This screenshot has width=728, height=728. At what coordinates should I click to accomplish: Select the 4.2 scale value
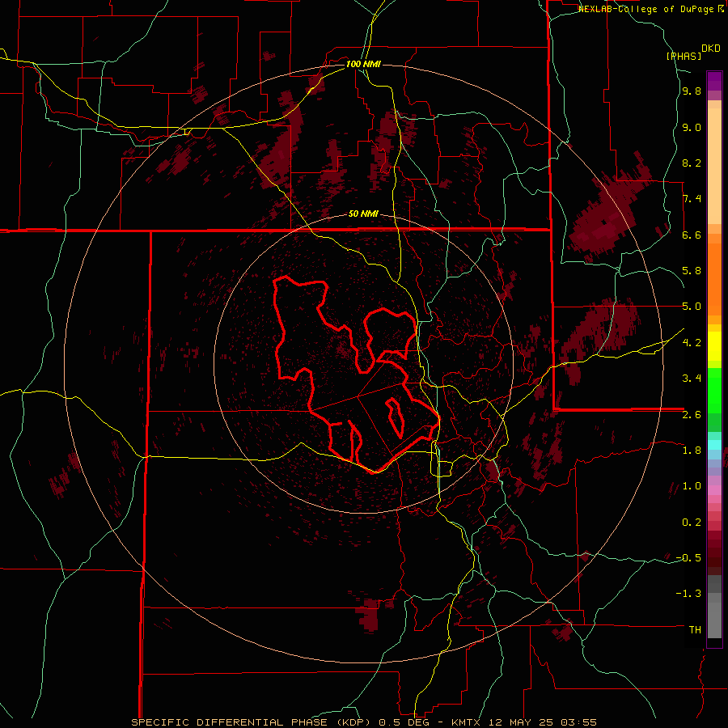(x=692, y=343)
